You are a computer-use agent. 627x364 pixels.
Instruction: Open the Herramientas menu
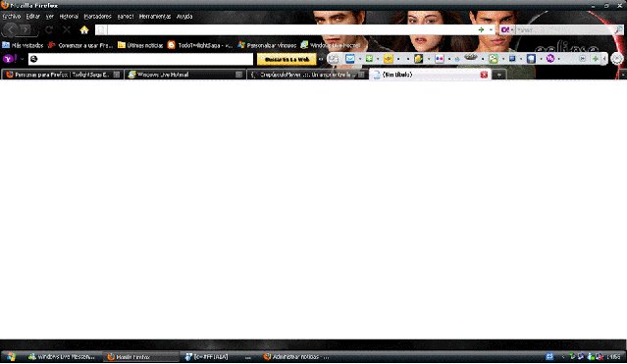tap(155, 17)
